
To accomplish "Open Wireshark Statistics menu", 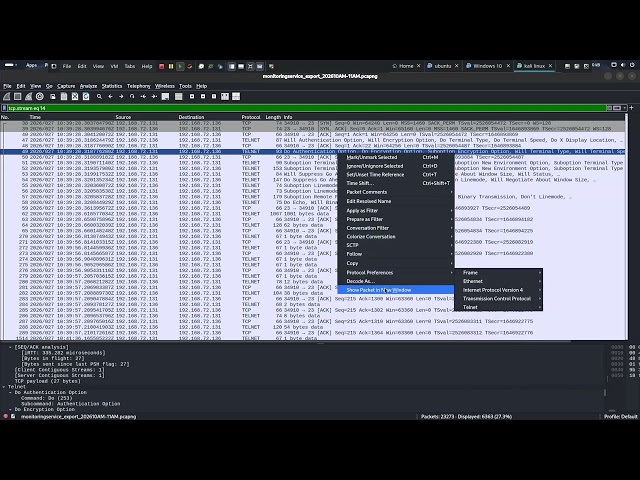I will pos(112,86).
